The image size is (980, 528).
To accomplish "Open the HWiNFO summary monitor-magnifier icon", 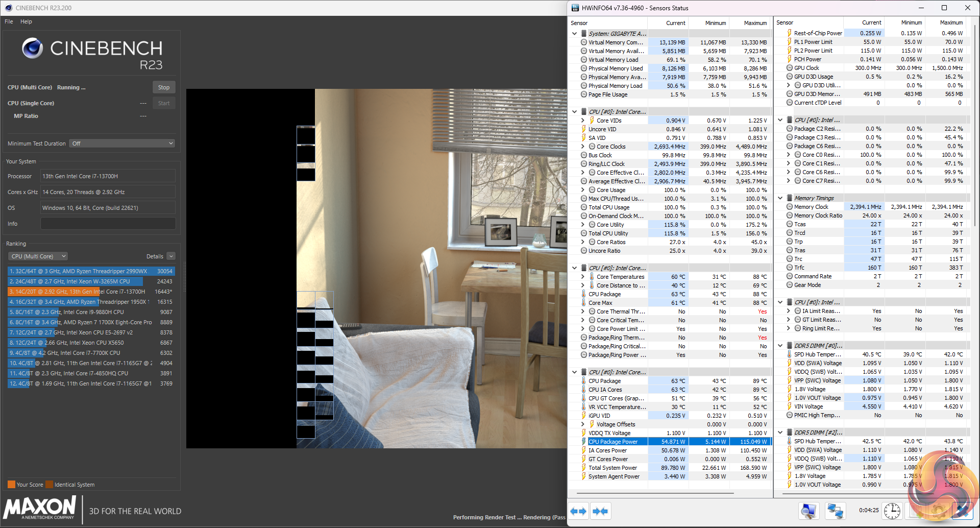I will (x=808, y=511).
